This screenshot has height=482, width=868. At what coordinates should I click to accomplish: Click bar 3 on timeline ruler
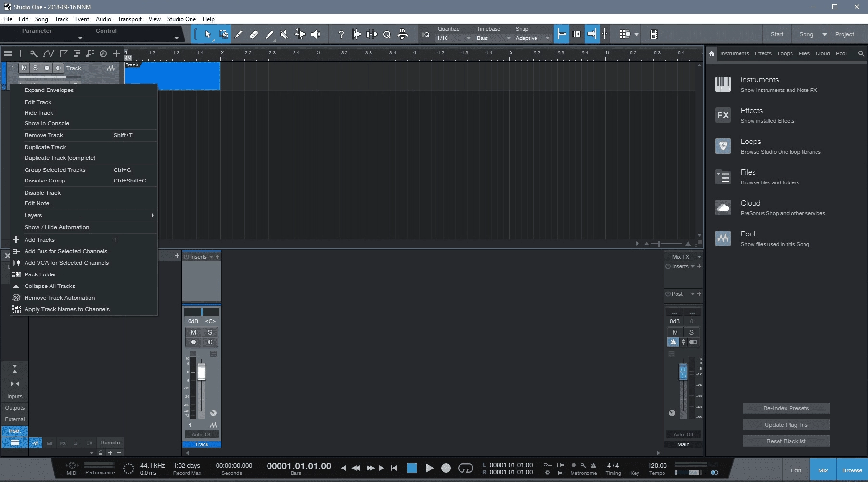pyautogui.click(x=318, y=52)
